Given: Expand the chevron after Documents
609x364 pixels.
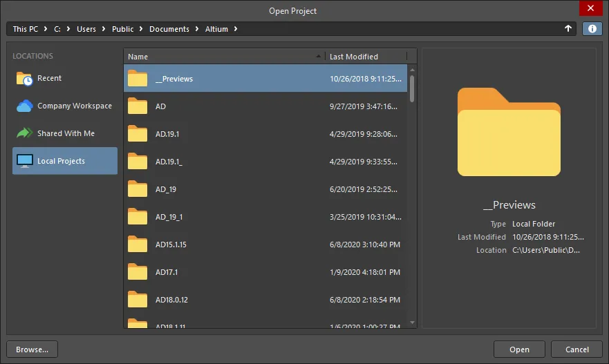Looking at the screenshot, I should click(x=197, y=29).
